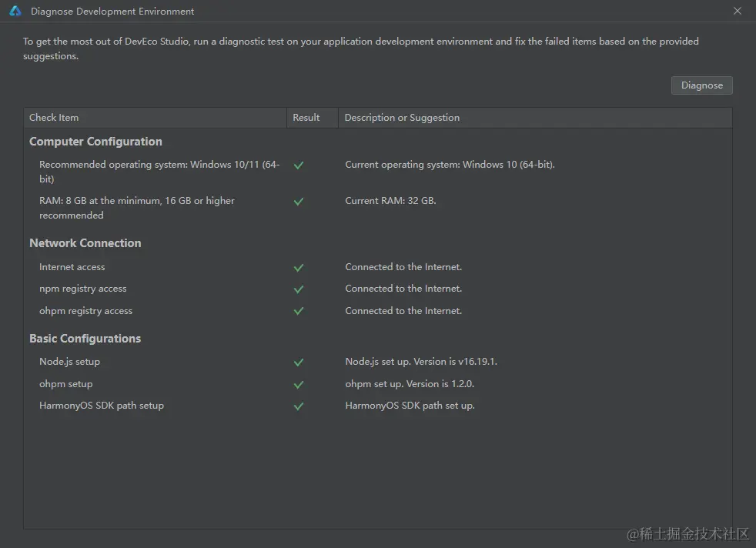Select the Network Connection section heading
This screenshot has height=548, width=756.
pos(85,243)
